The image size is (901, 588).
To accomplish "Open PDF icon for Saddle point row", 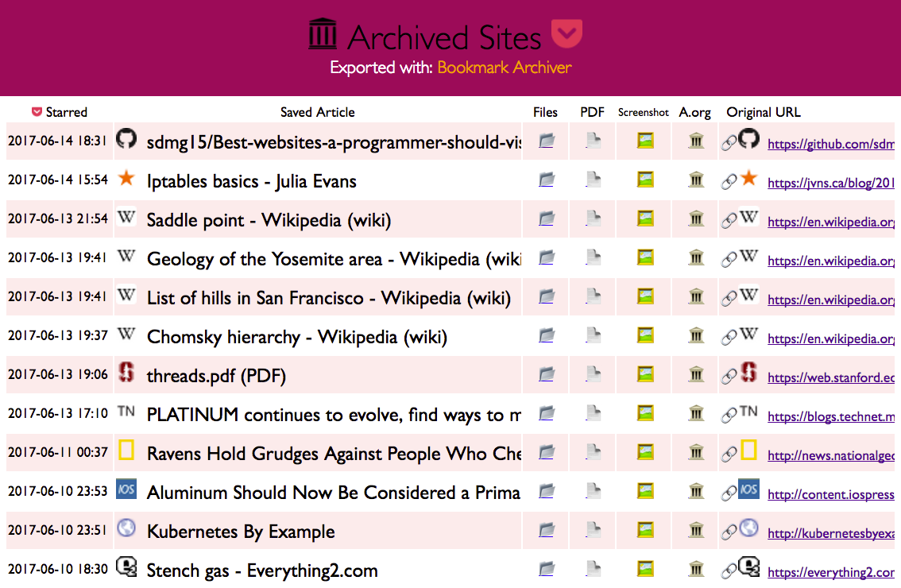I will click(x=593, y=219).
